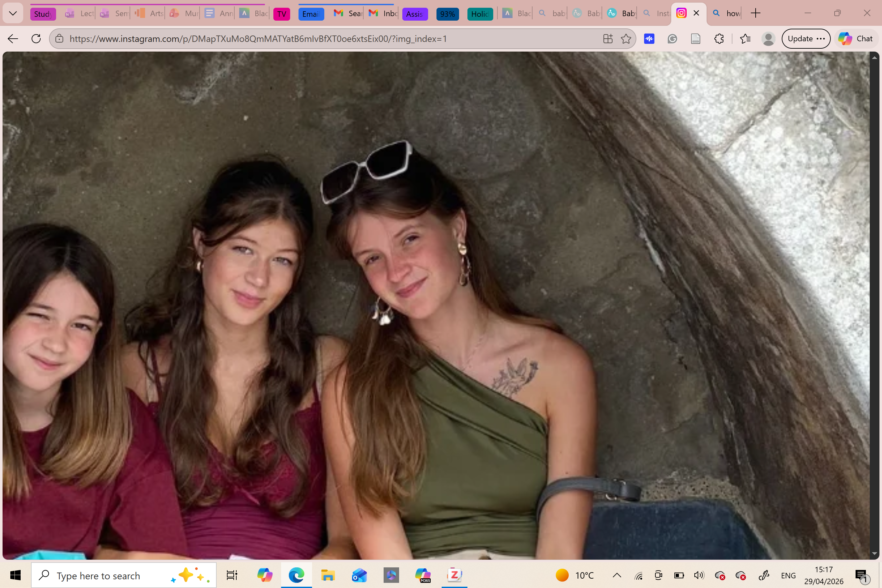Go back to previous page
The height and width of the screenshot is (588, 882).
tap(13, 39)
